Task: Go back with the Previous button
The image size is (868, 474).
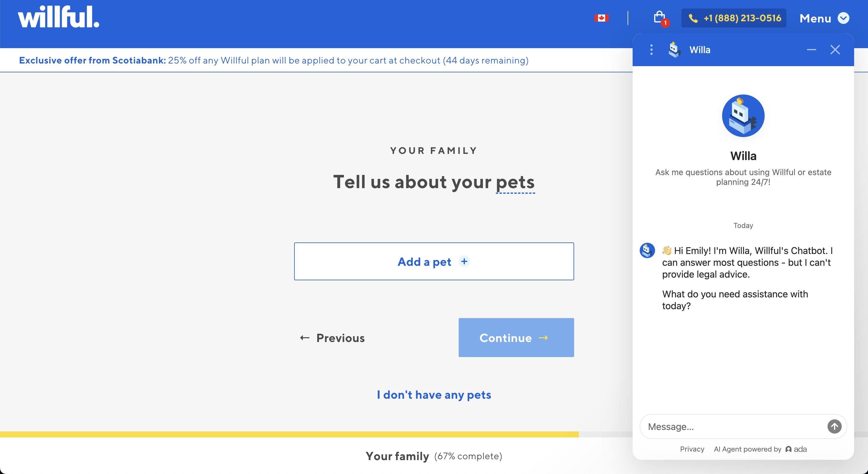Action: [332, 338]
